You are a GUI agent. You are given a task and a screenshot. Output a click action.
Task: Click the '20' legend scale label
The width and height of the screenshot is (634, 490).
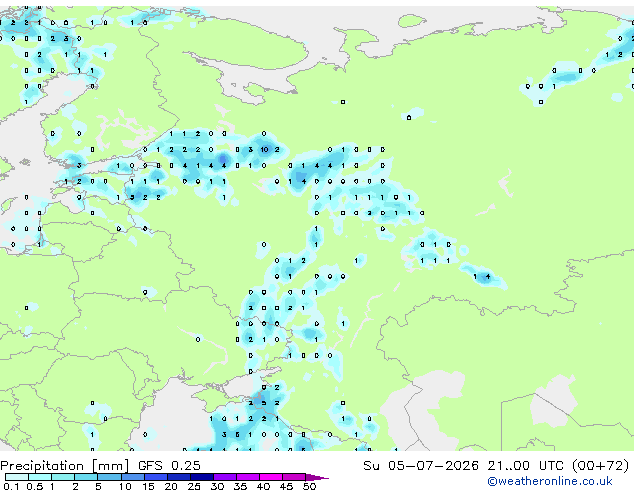(x=171, y=486)
